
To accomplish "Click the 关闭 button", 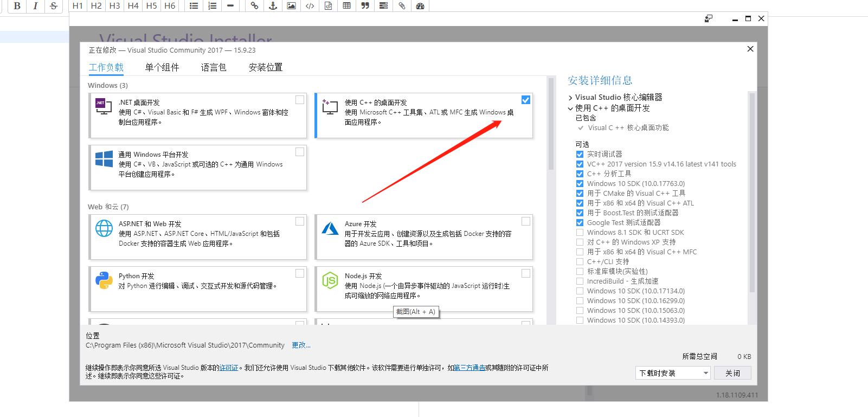I will pos(732,373).
